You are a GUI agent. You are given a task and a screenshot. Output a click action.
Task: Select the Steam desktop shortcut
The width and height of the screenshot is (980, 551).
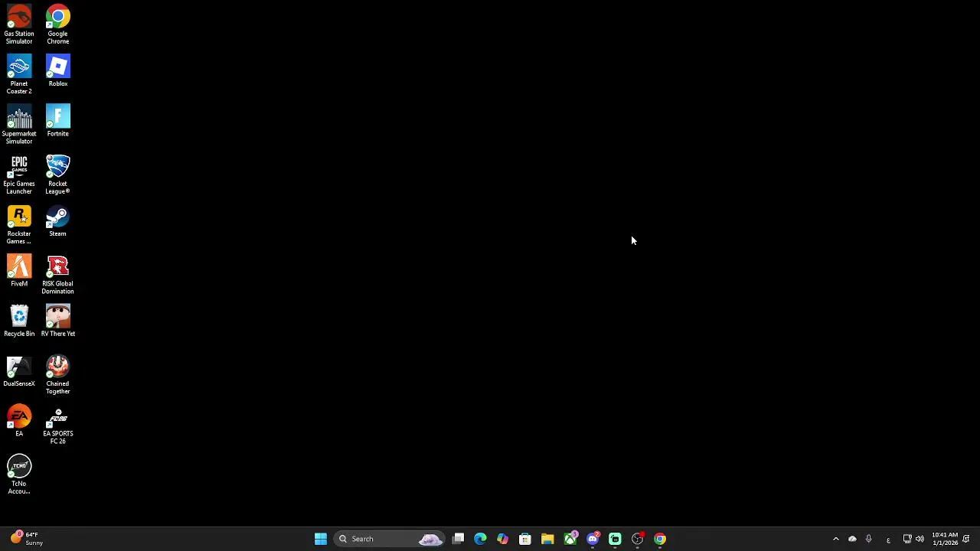[x=57, y=221]
